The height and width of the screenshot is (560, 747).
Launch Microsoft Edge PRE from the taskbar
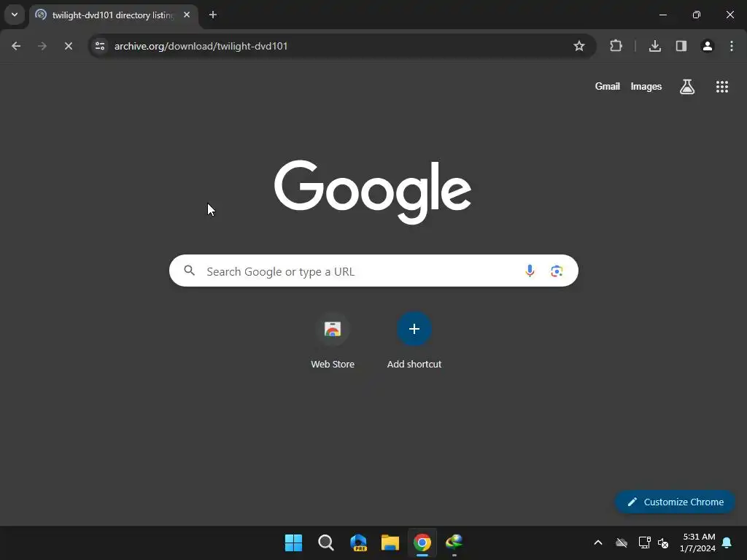(358, 542)
